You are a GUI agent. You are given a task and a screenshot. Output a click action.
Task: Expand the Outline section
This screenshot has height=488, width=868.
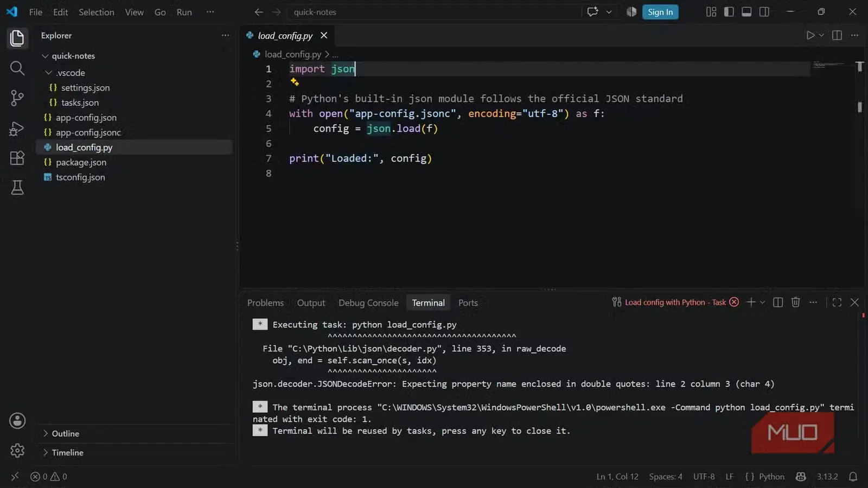(46, 434)
